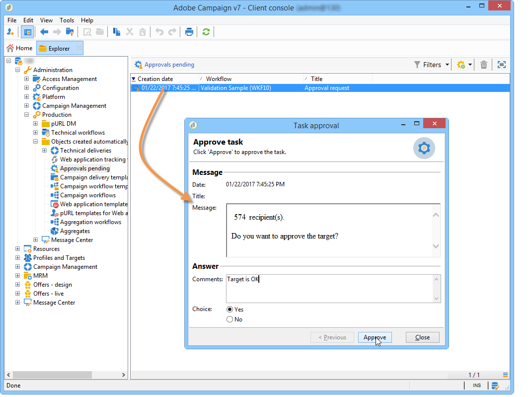
Task: Click the forward navigation arrow in toolbar
Action: (57, 32)
